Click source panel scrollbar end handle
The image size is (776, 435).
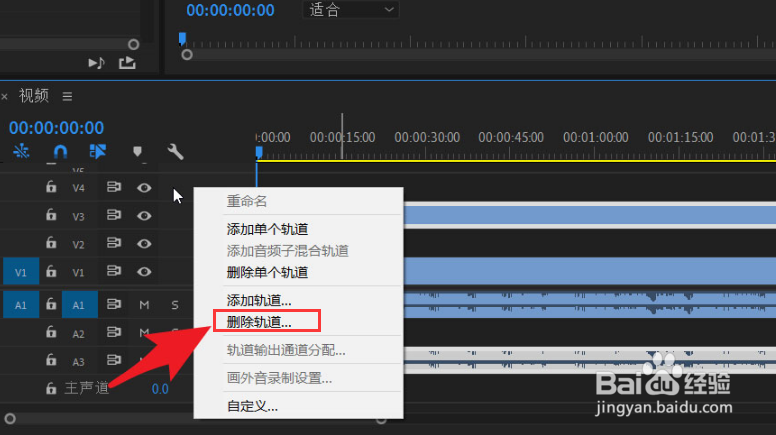[133, 45]
